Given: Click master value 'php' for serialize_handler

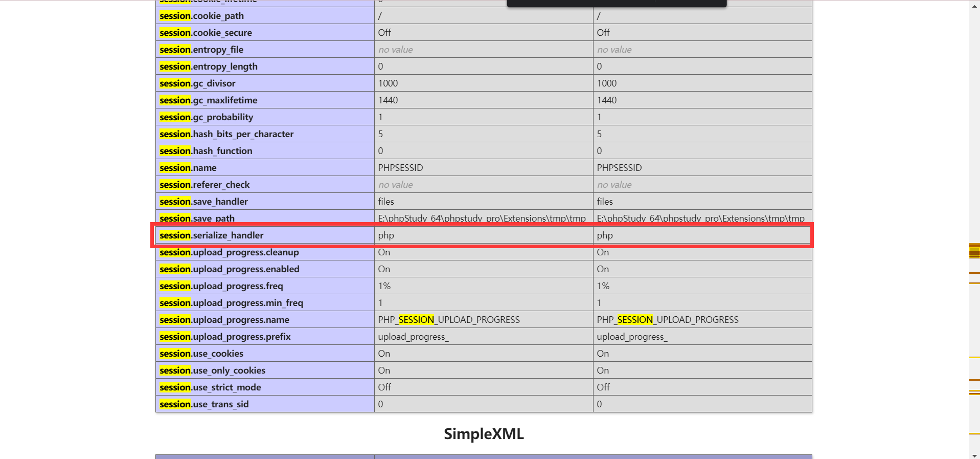Looking at the screenshot, I should (x=605, y=235).
